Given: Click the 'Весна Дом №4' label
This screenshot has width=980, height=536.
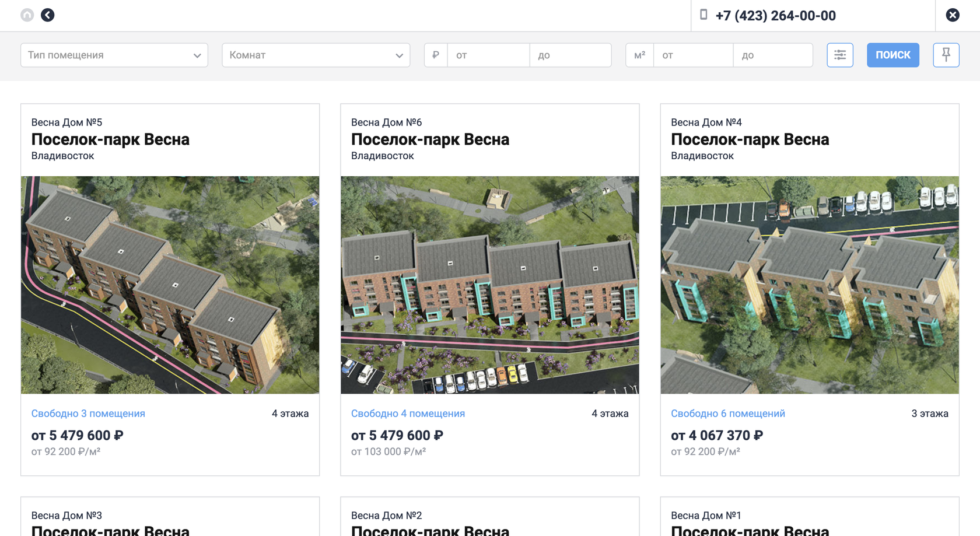Looking at the screenshot, I should point(706,122).
